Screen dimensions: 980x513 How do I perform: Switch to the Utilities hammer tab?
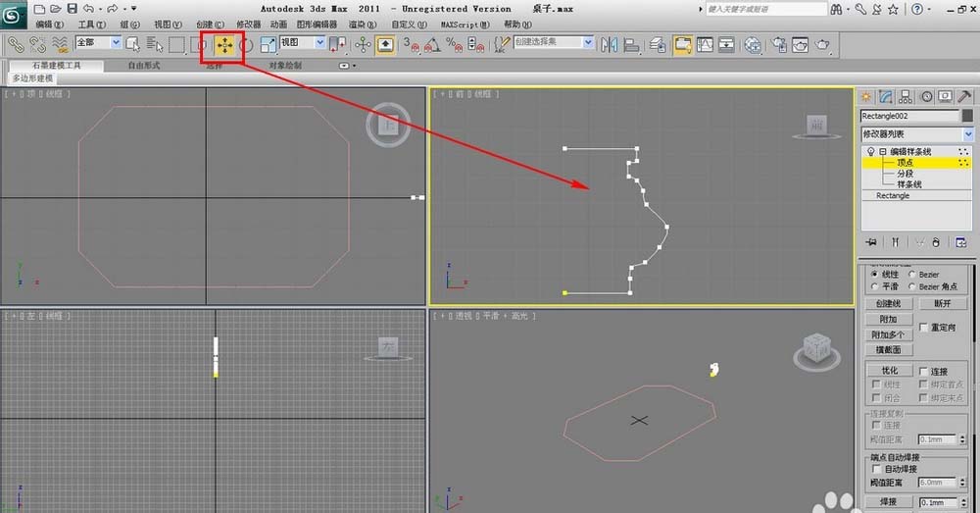coord(964,96)
